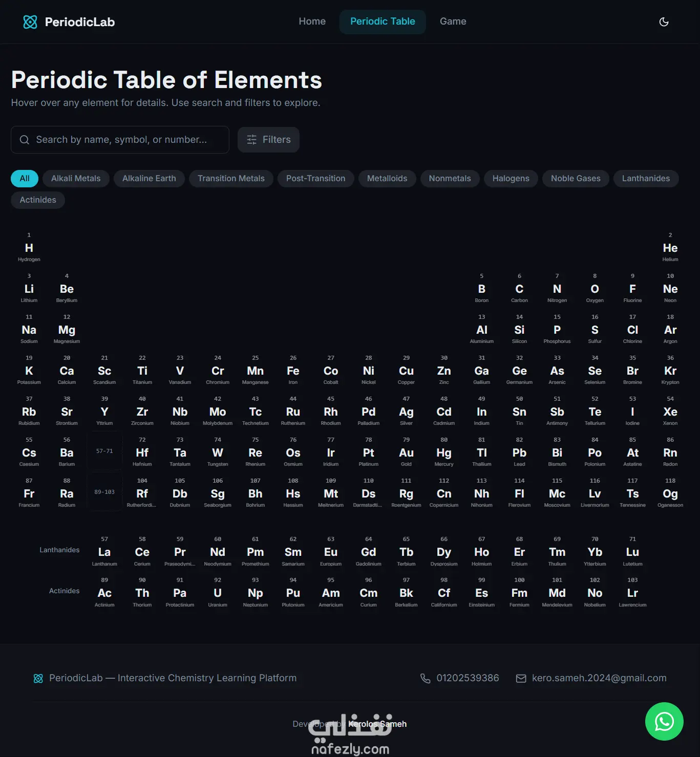Select the Gold (Au) element tile

coord(406,451)
